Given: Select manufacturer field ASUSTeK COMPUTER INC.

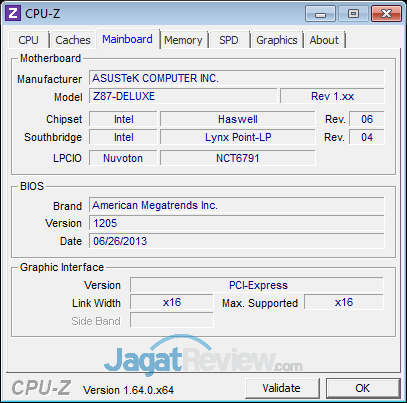Looking at the screenshot, I should click(237, 78).
